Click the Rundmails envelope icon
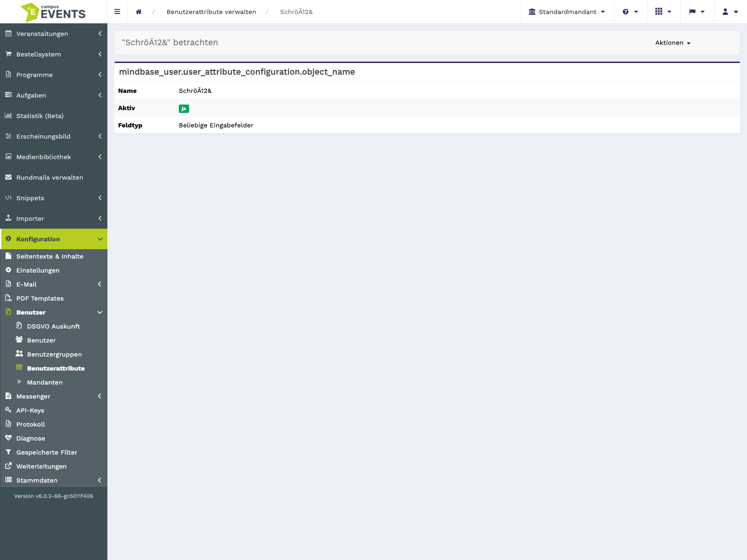747x560 pixels. click(8, 177)
